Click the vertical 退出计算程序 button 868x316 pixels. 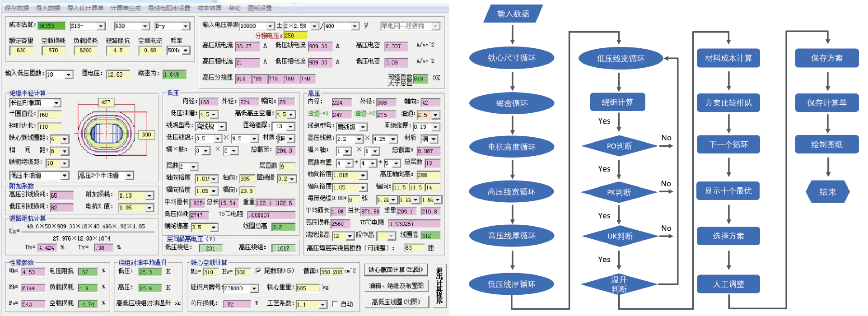point(439,285)
